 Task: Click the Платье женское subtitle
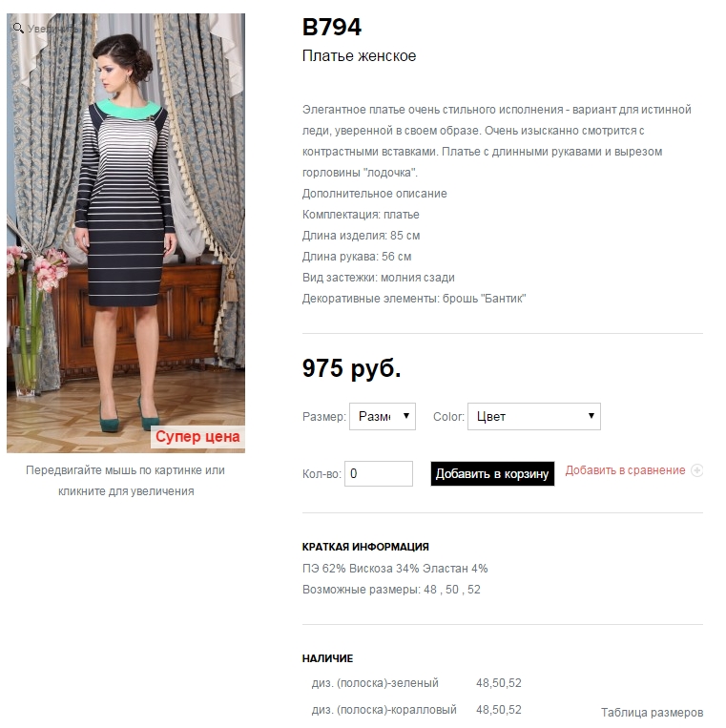tap(359, 56)
